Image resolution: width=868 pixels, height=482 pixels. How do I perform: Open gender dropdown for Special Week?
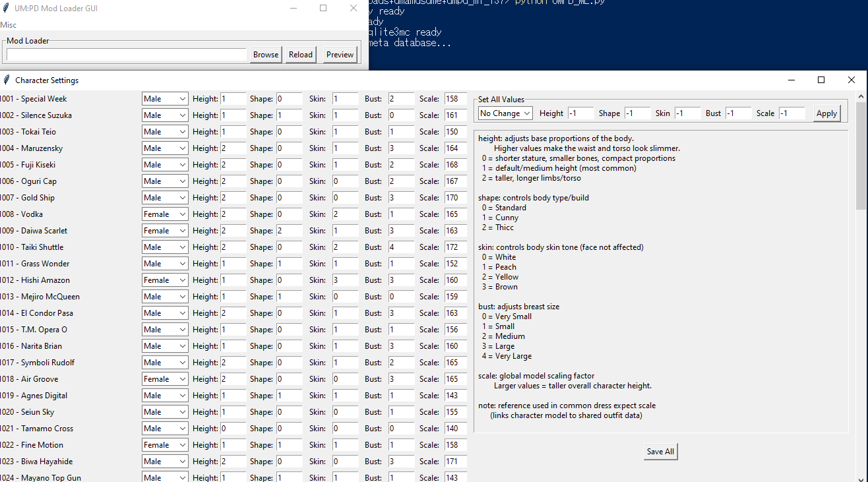click(165, 99)
